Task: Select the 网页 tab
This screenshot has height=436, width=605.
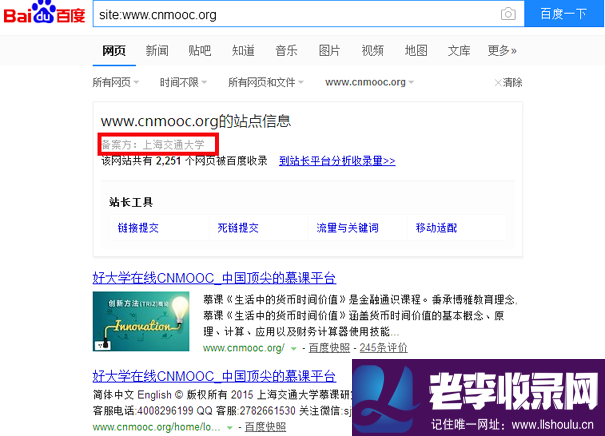Action: [114, 51]
